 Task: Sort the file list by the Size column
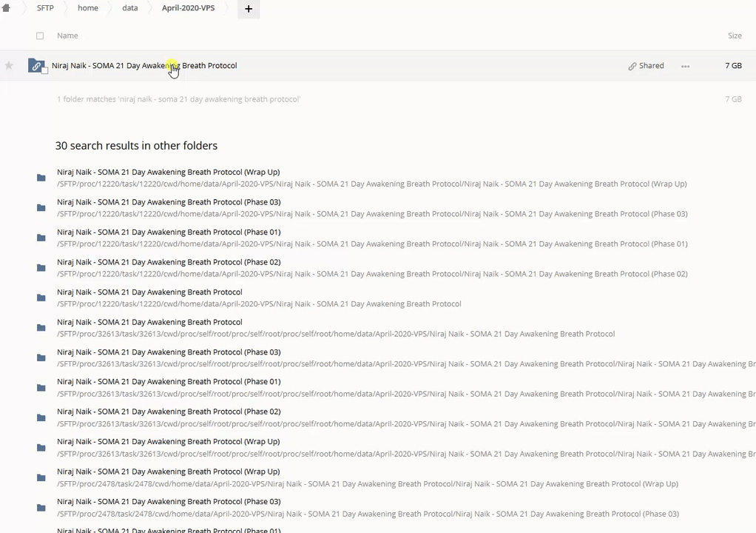(734, 36)
